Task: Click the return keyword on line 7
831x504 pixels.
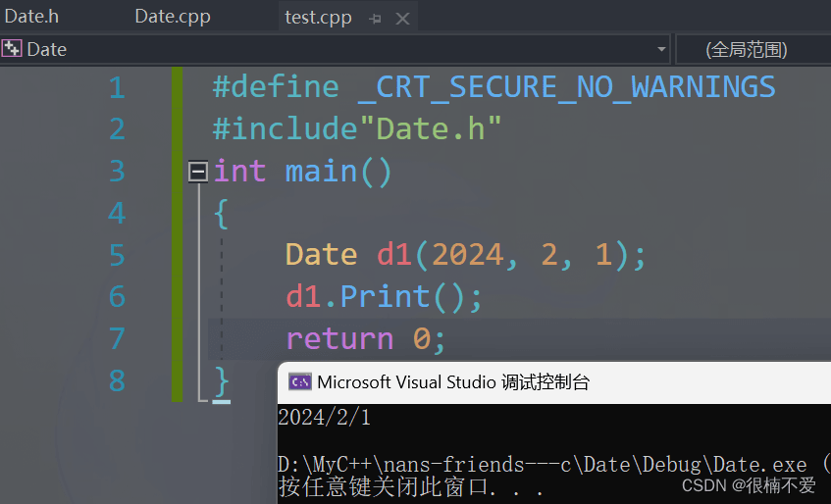Action: 339,339
